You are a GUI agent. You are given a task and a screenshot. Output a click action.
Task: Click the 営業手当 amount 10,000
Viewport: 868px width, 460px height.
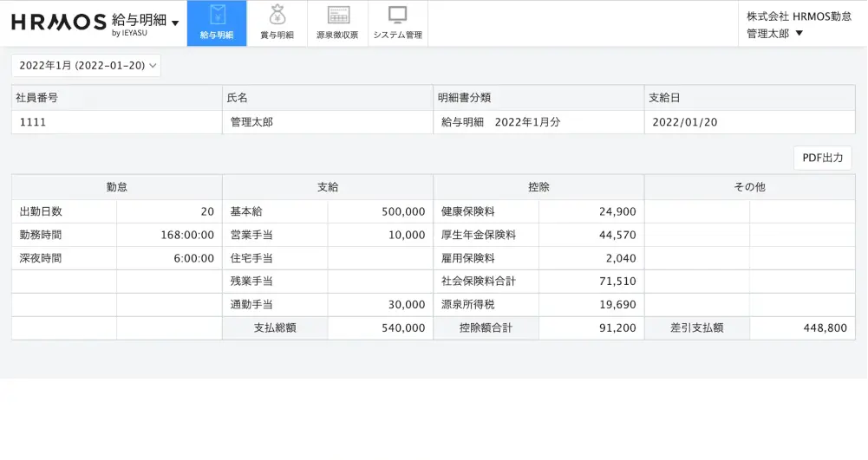pyautogui.click(x=407, y=235)
